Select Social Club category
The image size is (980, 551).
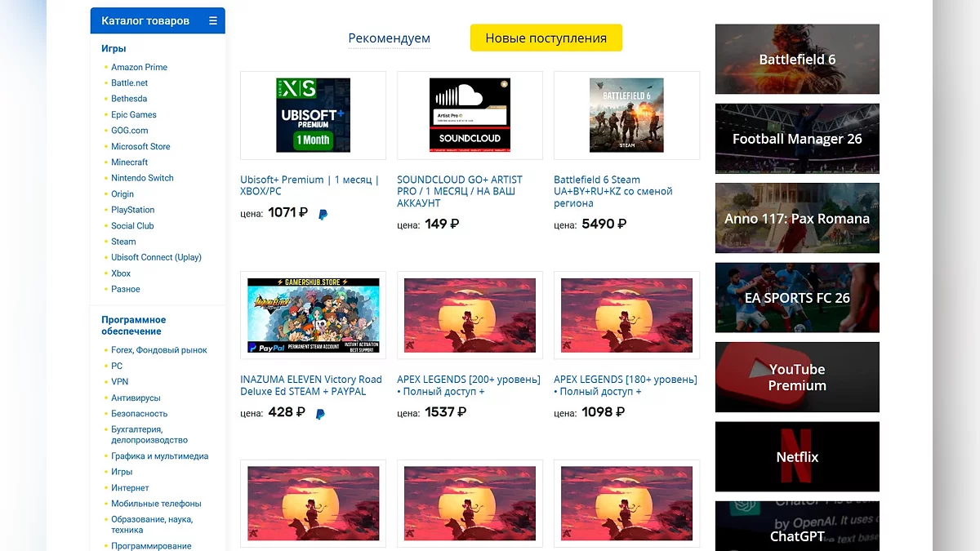(x=132, y=225)
